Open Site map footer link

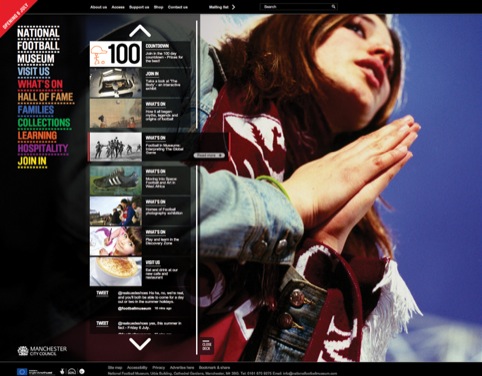coord(115,368)
